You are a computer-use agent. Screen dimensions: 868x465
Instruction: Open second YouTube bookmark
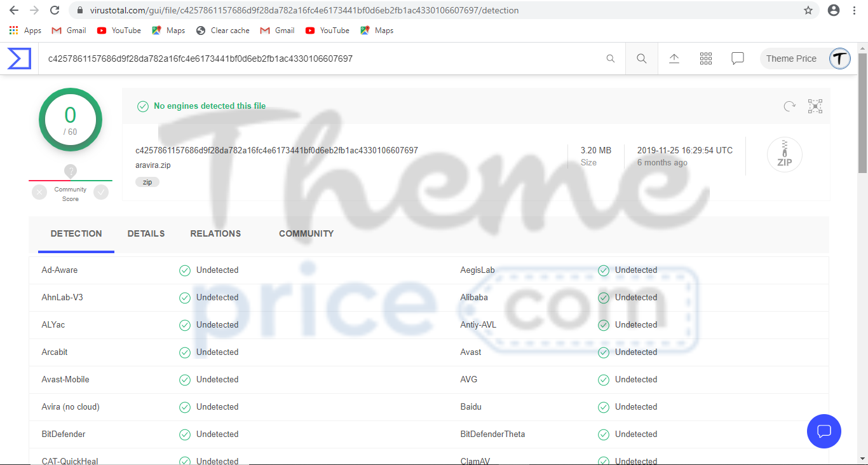pos(327,31)
